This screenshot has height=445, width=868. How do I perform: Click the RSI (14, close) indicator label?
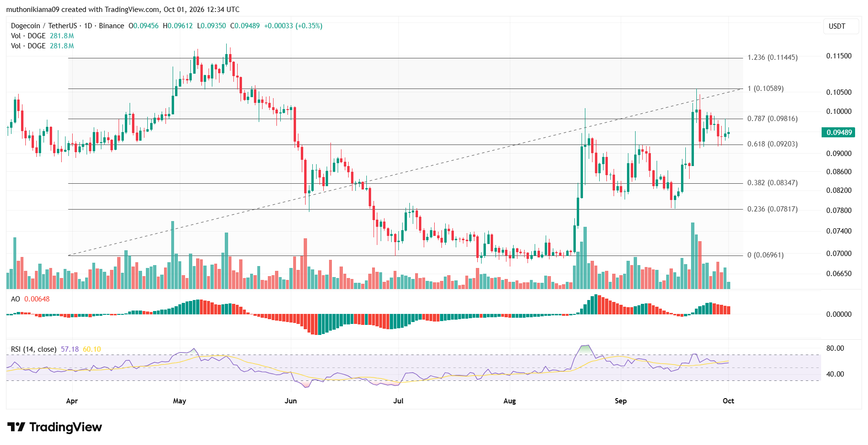click(x=33, y=349)
